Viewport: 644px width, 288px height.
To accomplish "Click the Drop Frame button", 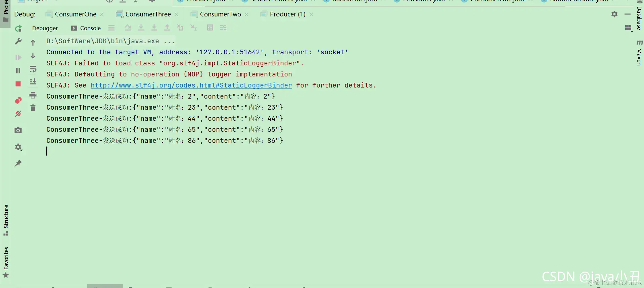I will (180, 28).
